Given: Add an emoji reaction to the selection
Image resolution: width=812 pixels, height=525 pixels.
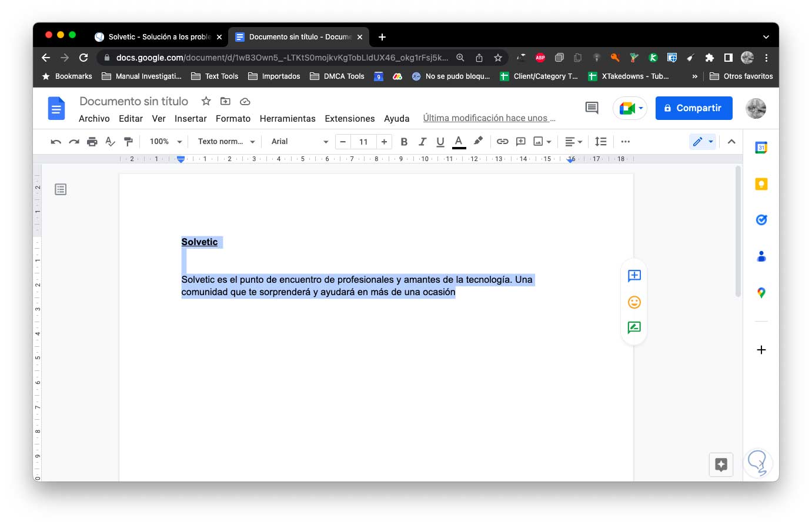Looking at the screenshot, I should (634, 302).
